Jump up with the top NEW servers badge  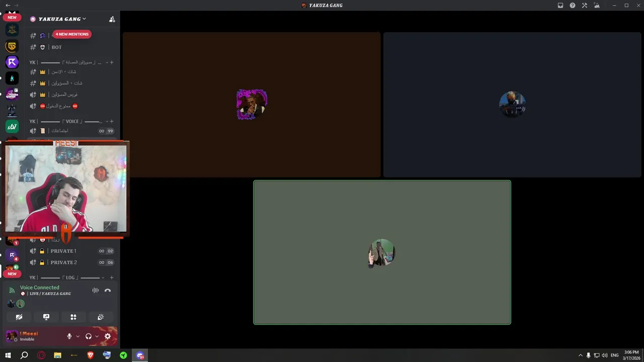pos(12,17)
